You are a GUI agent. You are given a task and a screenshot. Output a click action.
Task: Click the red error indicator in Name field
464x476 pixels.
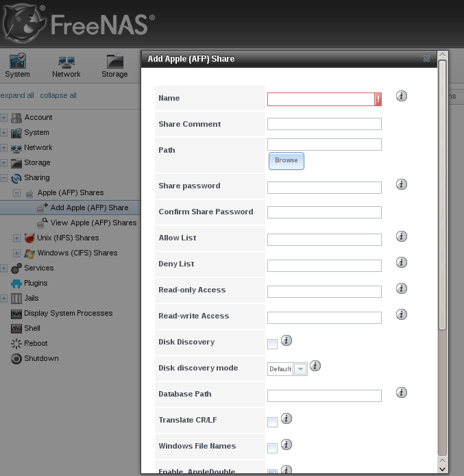pyautogui.click(x=378, y=99)
